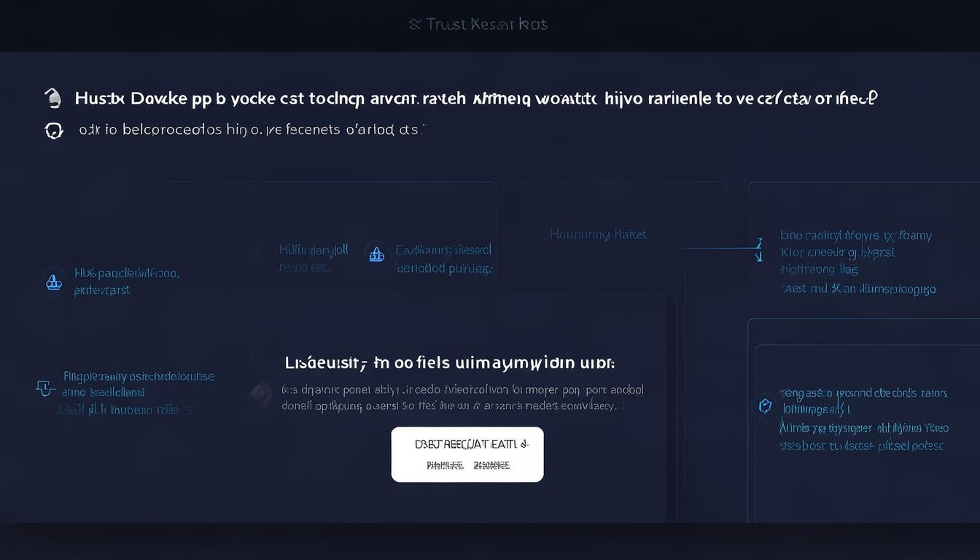Click the blue clipboard icon above 'amo ksellclaml'
This screenshot has width=980, height=560.
[45, 389]
